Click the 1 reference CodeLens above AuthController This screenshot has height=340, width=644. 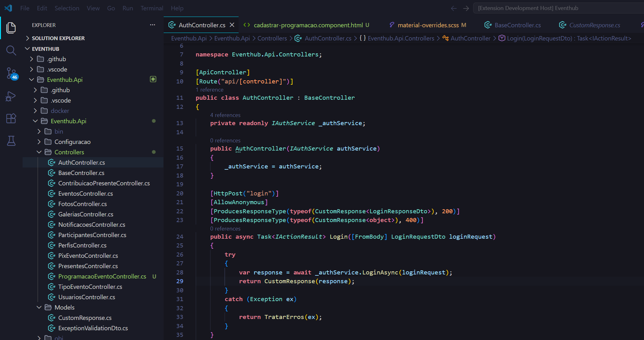click(209, 90)
